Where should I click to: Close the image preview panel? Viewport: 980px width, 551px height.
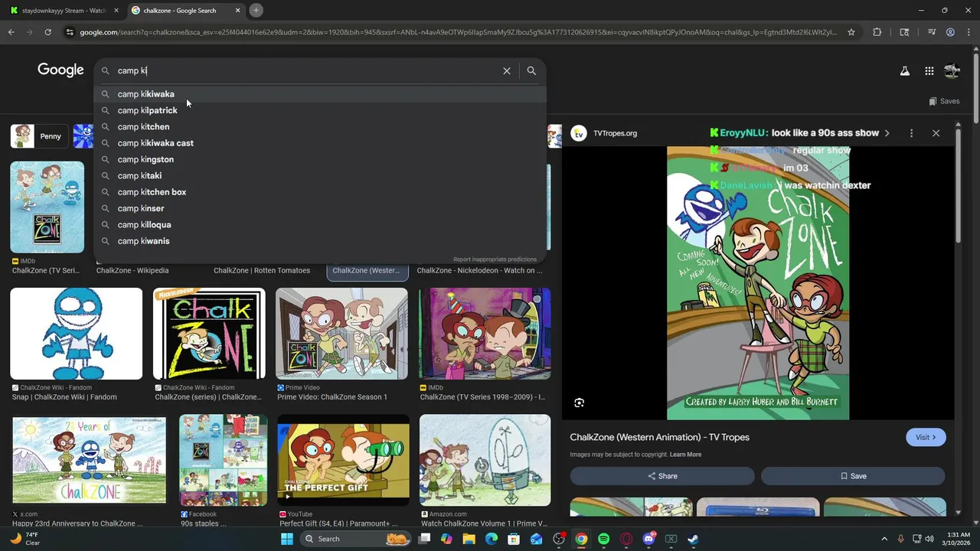tap(936, 133)
